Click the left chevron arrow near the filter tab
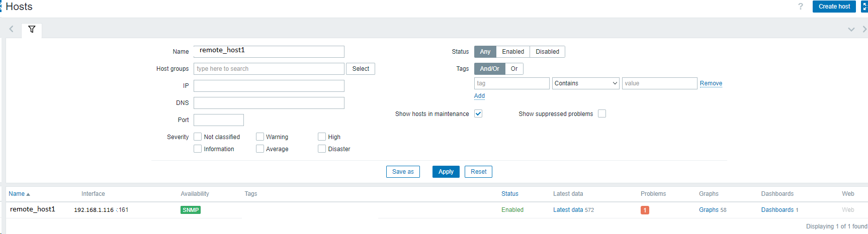 coord(12,29)
